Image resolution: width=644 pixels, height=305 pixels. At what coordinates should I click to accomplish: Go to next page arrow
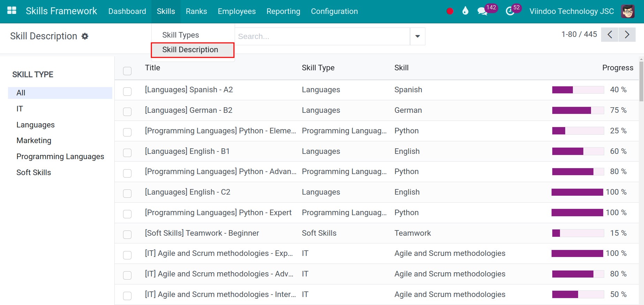pyautogui.click(x=627, y=34)
